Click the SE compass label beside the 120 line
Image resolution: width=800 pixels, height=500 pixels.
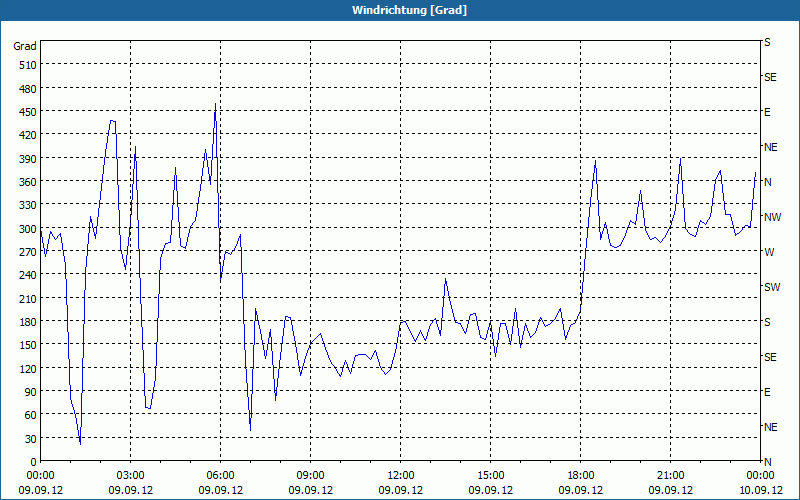[x=770, y=357]
